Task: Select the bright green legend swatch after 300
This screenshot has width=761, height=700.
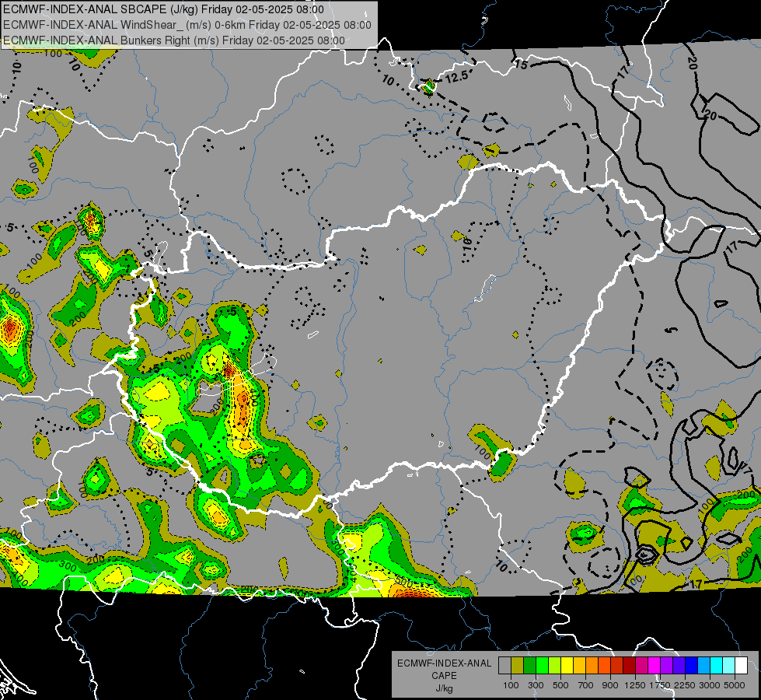Action: coord(542,666)
